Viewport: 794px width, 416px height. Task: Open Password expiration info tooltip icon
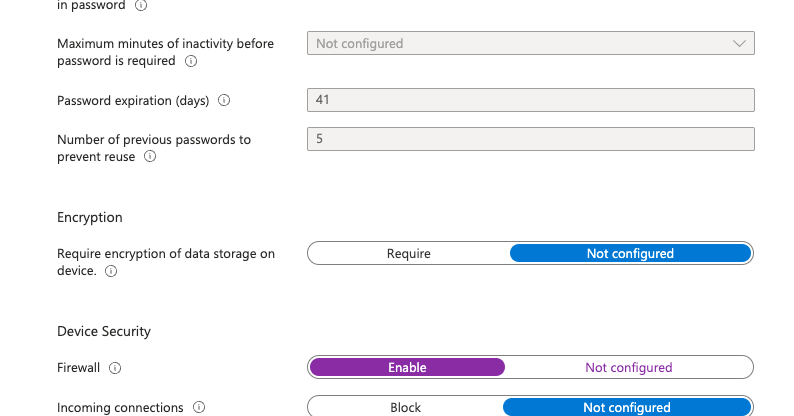(224, 100)
